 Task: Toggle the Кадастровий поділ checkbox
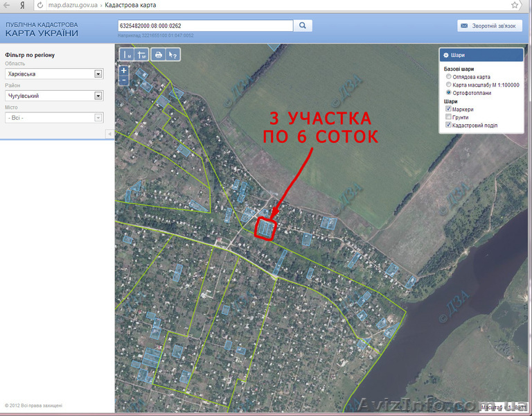pyautogui.click(x=449, y=125)
